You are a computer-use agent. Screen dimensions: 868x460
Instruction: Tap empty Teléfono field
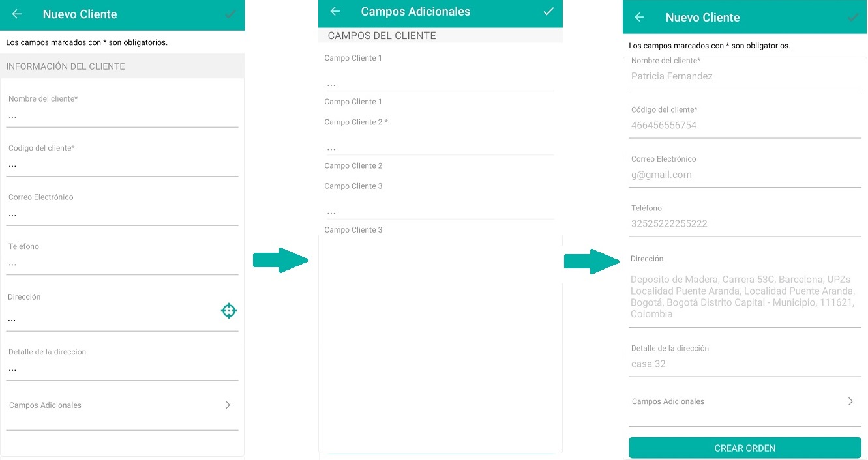point(123,264)
